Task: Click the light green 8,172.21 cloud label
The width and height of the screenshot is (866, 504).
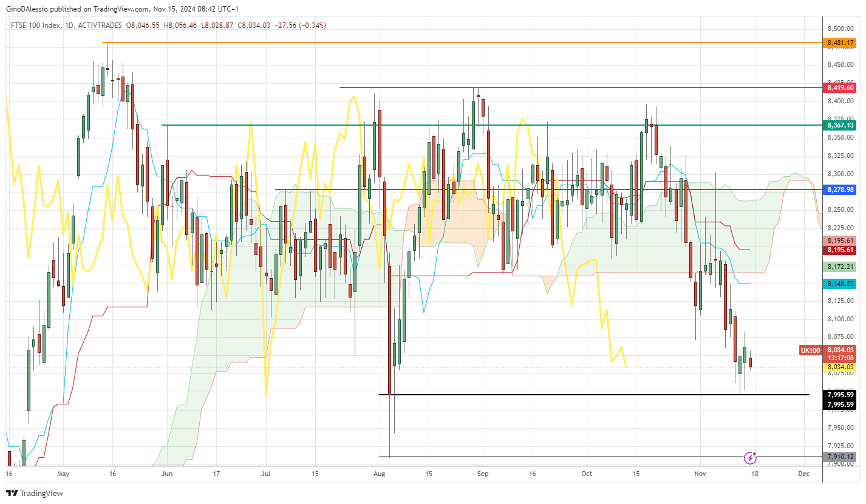Action: [840, 267]
